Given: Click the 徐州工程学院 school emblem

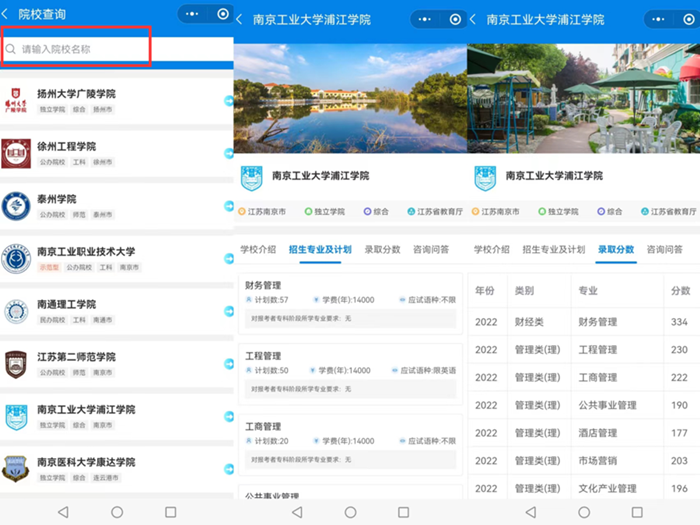Looking at the screenshot, I should [16, 153].
